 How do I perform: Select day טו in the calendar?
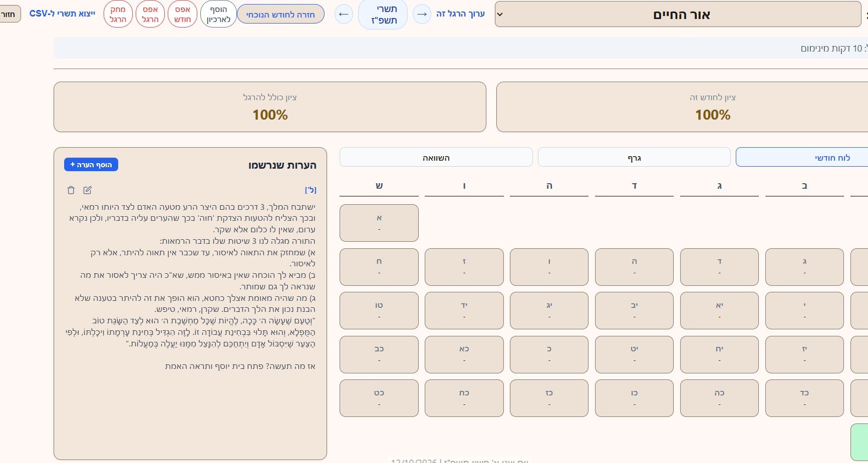tap(379, 310)
